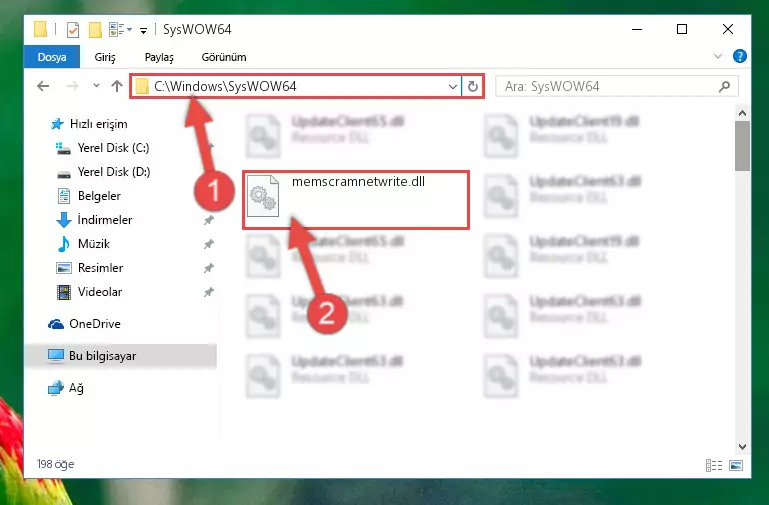
Task: Unpin İndirmeler using its pin icon
Action: point(209,220)
